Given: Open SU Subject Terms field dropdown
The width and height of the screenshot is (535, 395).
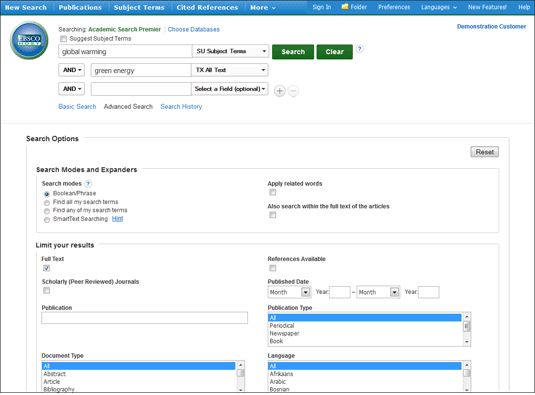Looking at the screenshot, I should [230, 51].
